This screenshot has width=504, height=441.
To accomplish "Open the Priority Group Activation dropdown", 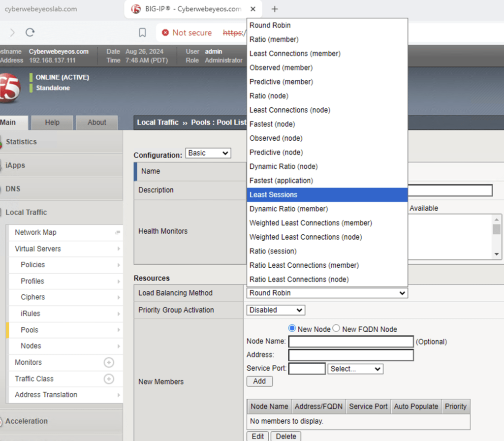I will tap(276, 310).
